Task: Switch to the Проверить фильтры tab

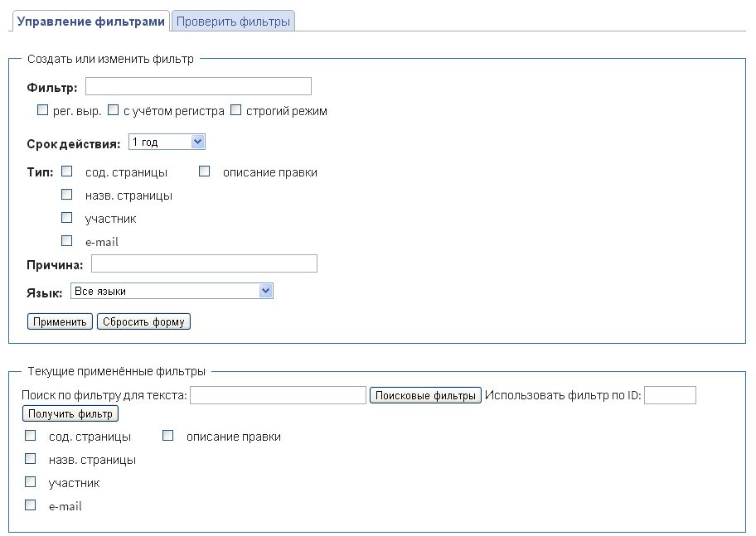Action: (x=233, y=22)
